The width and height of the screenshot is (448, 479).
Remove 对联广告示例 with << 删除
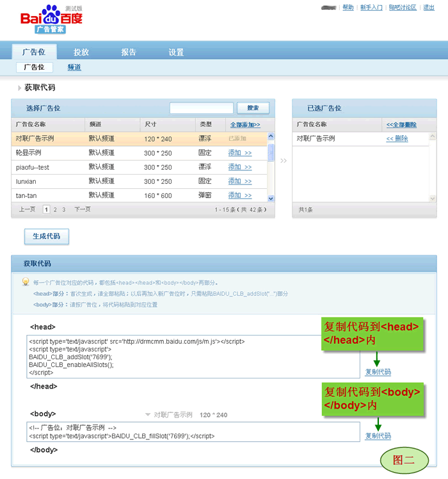click(x=397, y=139)
